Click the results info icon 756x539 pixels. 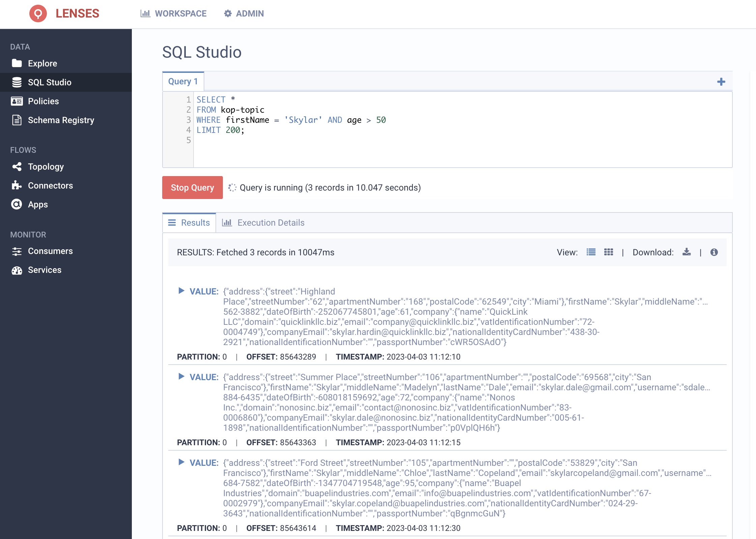714,252
